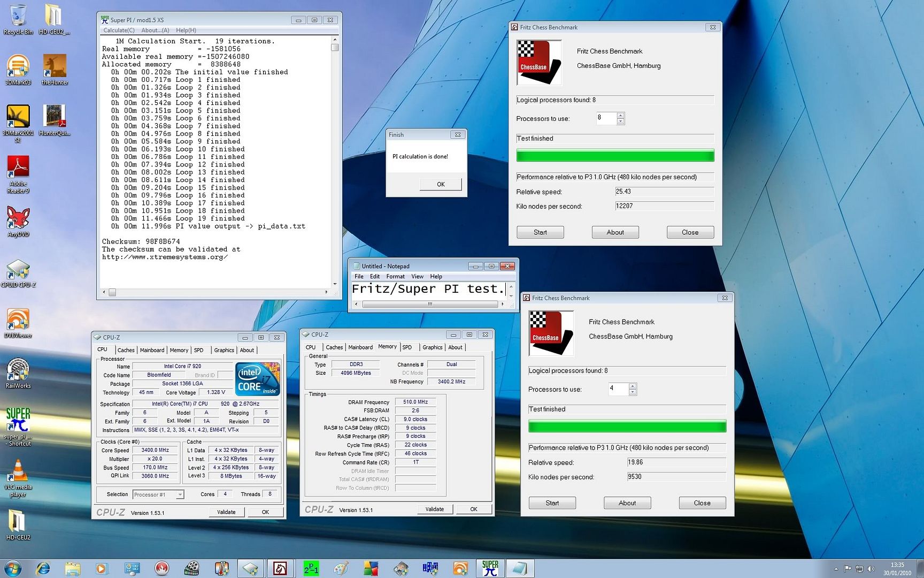Click in Notepad text 'Fritz/Super PI test.'
This screenshot has height=578, width=924.
click(x=428, y=289)
